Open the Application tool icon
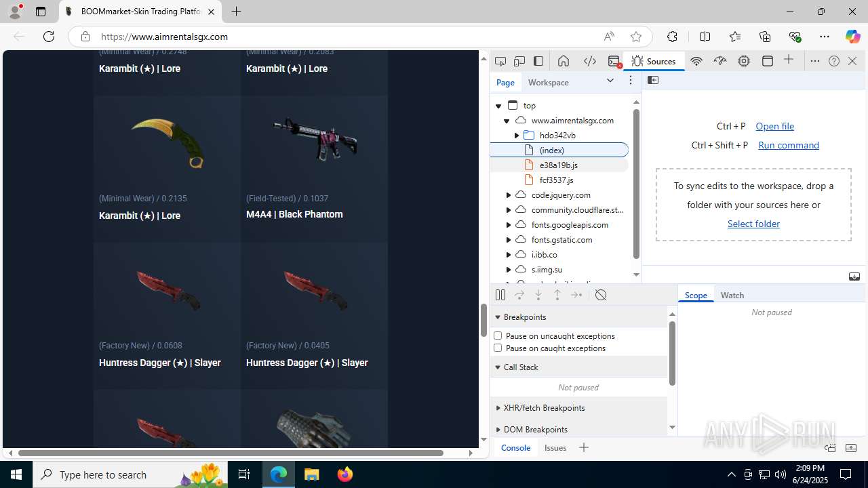This screenshot has width=868, height=488. click(768, 61)
